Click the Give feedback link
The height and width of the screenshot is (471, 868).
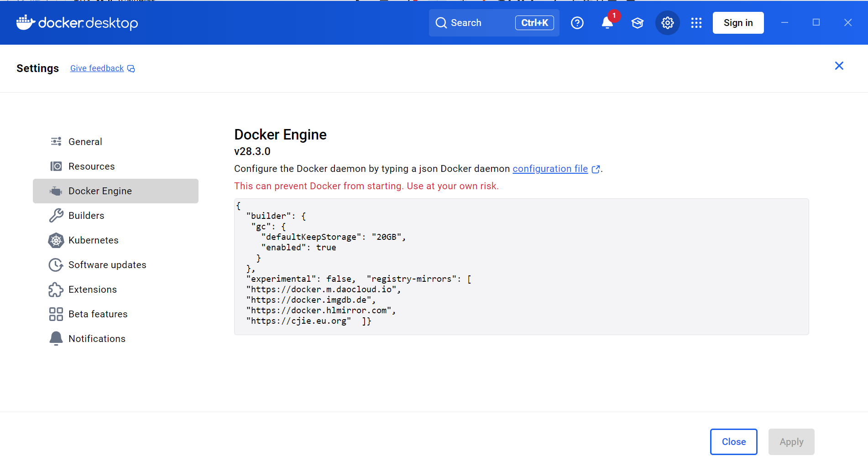[97, 68]
